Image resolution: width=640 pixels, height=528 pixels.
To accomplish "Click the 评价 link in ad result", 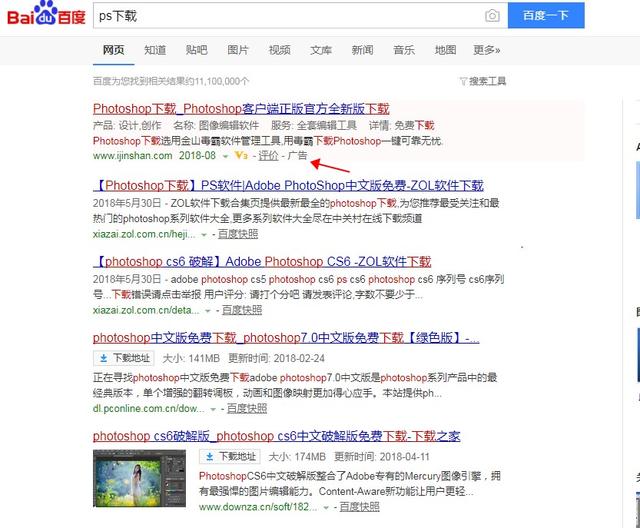I will point(268,155).
